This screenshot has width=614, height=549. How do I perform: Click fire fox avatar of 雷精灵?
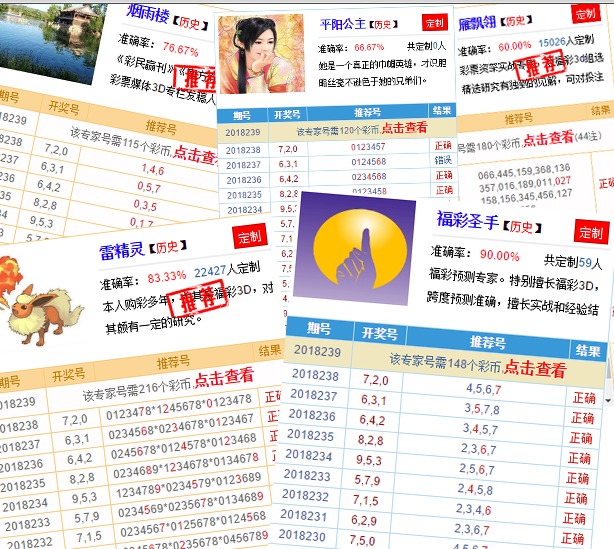pos(40,302)
